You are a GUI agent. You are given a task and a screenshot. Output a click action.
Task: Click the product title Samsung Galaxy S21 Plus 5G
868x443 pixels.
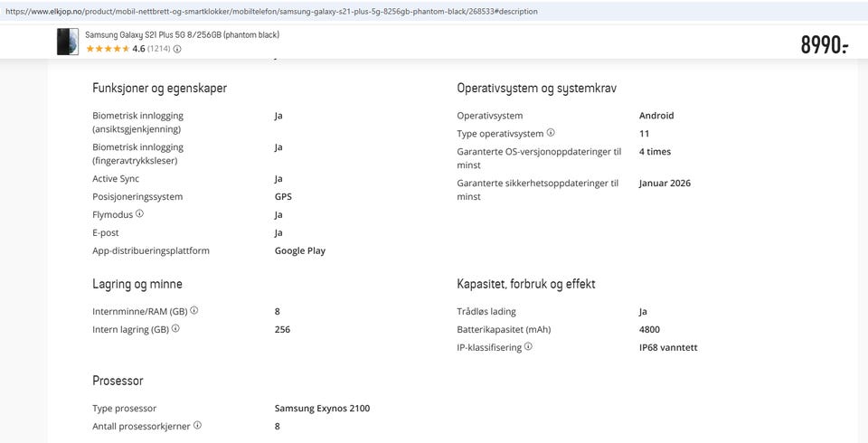click(x=182, y=35)
